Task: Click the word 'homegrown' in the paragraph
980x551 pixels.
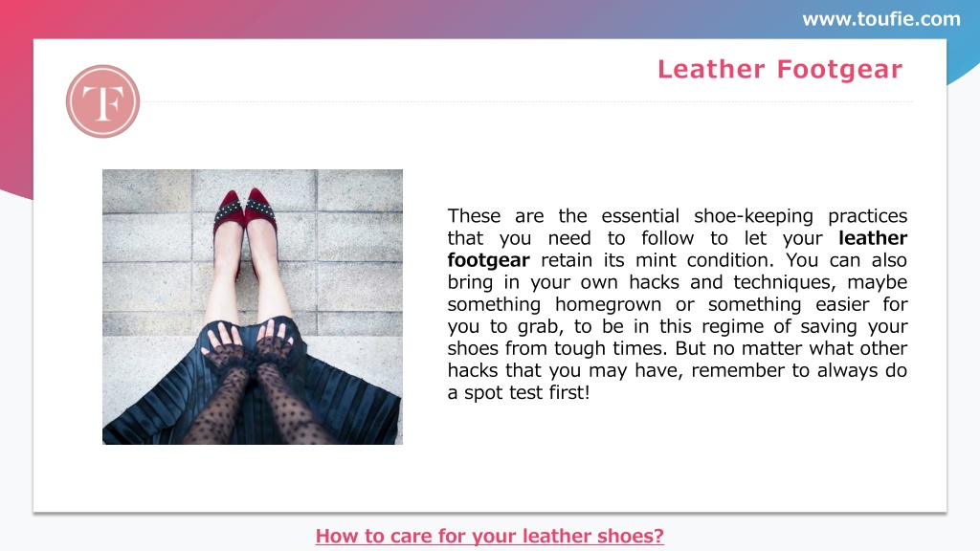Action: [608, 304]
